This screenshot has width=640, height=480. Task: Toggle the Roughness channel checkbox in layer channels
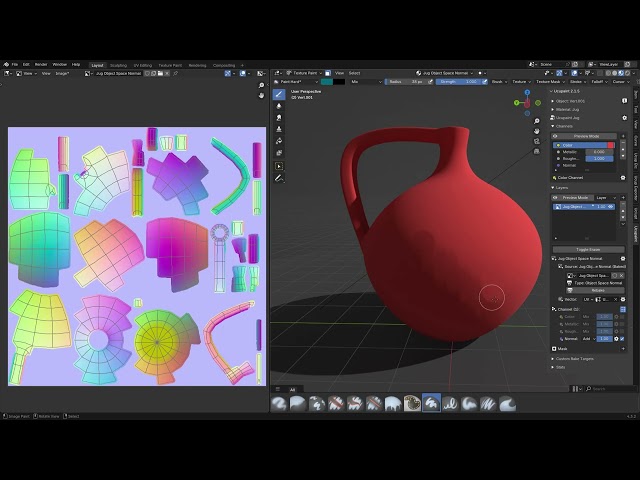(622, 331)
